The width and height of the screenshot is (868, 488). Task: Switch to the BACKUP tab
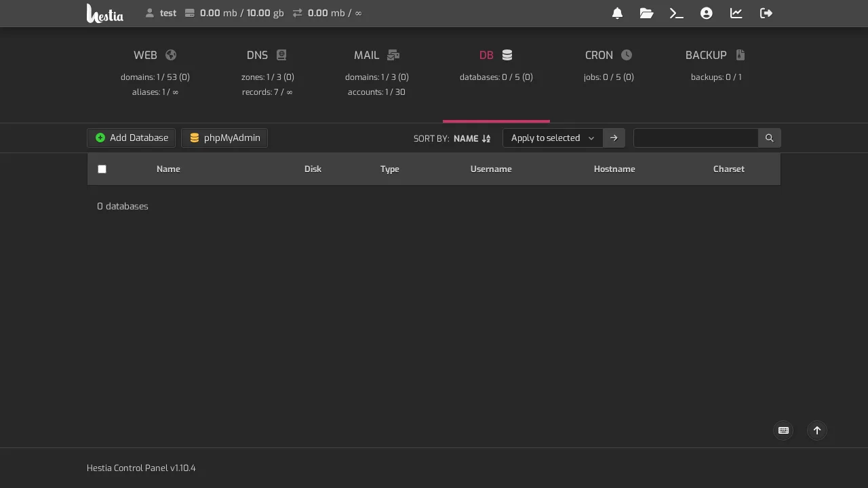pyautogui.click(x=715, y=73)
